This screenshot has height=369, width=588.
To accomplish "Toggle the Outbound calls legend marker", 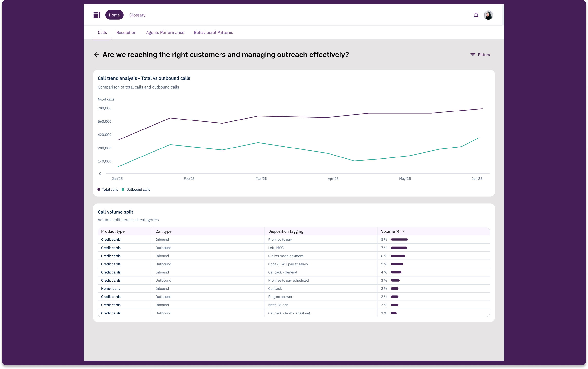I will point(123,189).
